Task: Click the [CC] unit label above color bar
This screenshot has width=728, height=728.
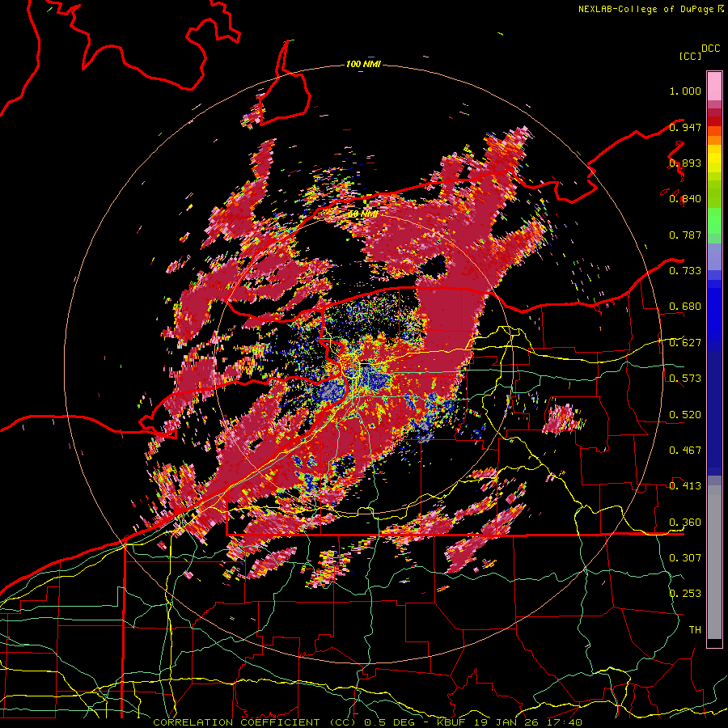Action: click(690, 56)
